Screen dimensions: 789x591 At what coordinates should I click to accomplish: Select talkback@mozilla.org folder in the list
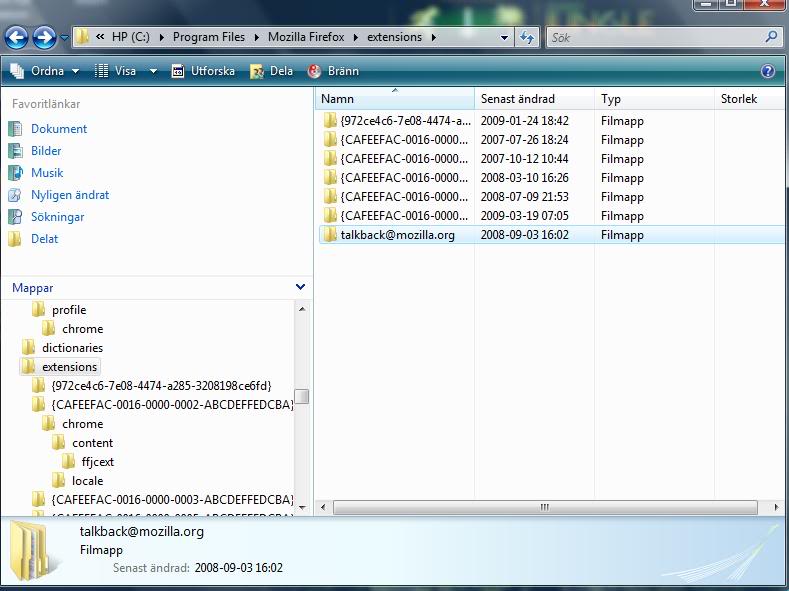tap(551, 235)
